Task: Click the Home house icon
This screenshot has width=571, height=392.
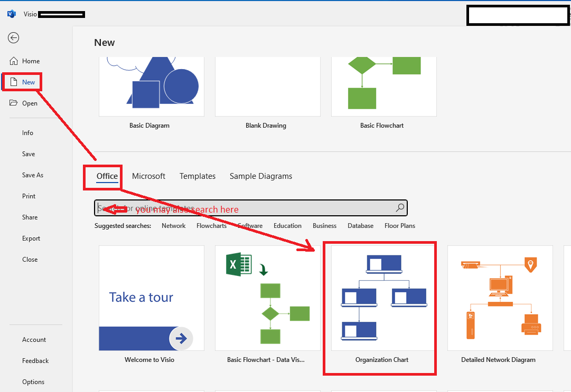Action: pyautogui.click(x=14, y=61)
